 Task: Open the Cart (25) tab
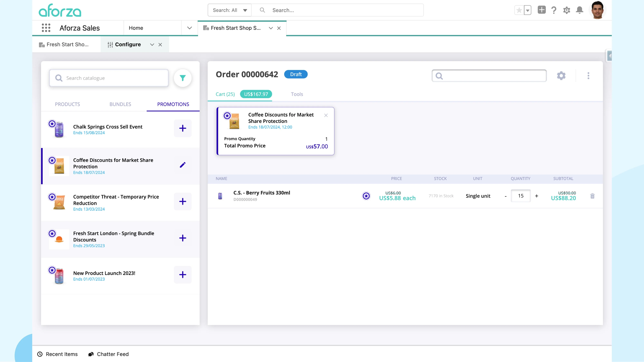[225, 94]
